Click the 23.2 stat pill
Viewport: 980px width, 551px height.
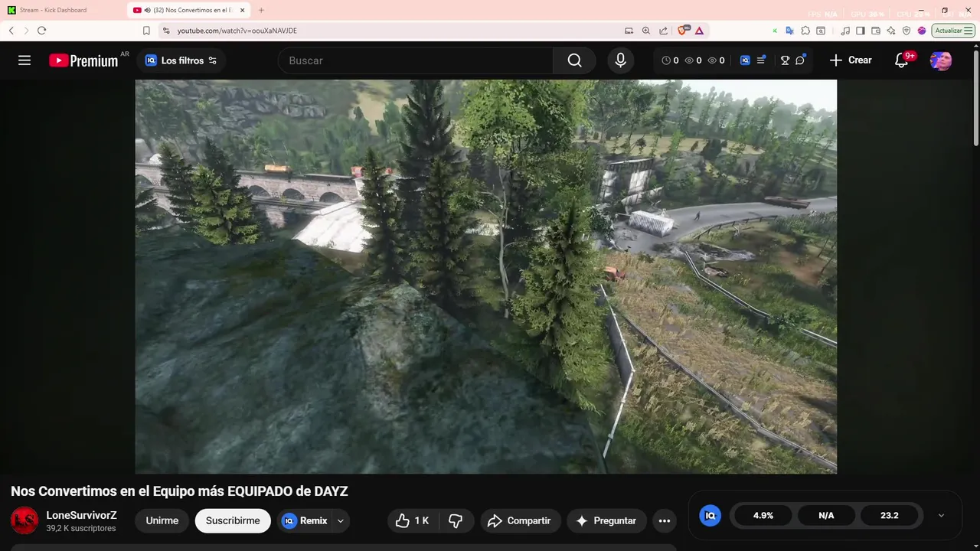click(x=889, y=515)
